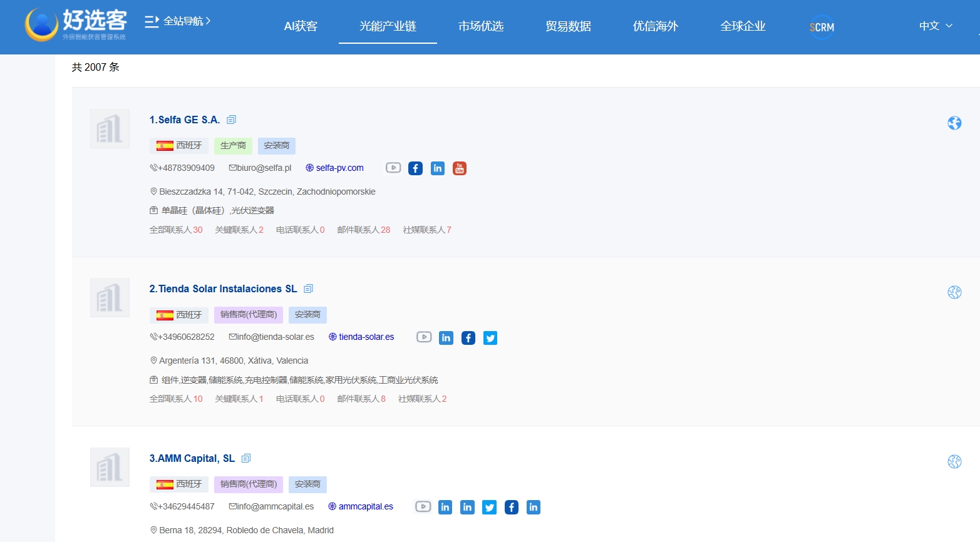
Task: Click the globe icon for Tienda Solar
Action: pyautogui.click(x=954, y=292)
